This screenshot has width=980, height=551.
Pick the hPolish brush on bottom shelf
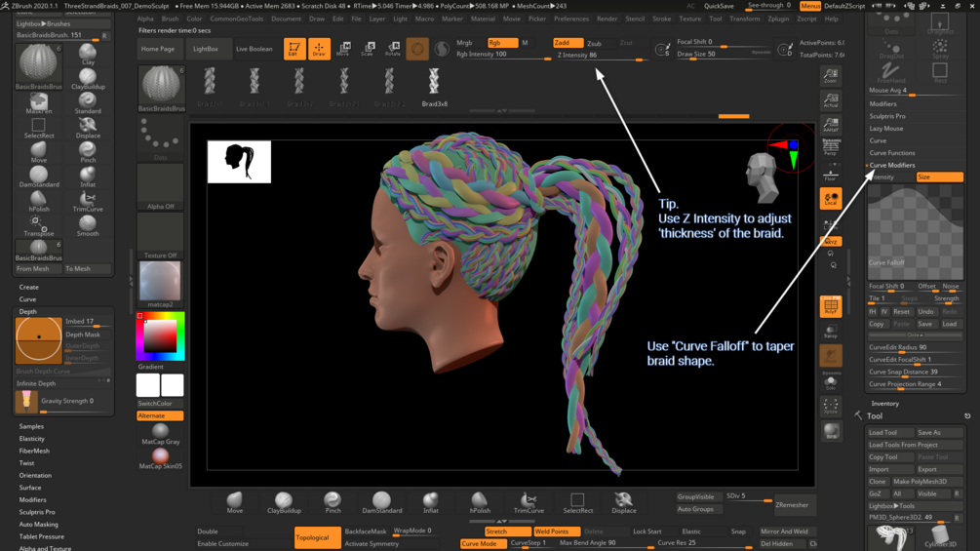(480, 502)
